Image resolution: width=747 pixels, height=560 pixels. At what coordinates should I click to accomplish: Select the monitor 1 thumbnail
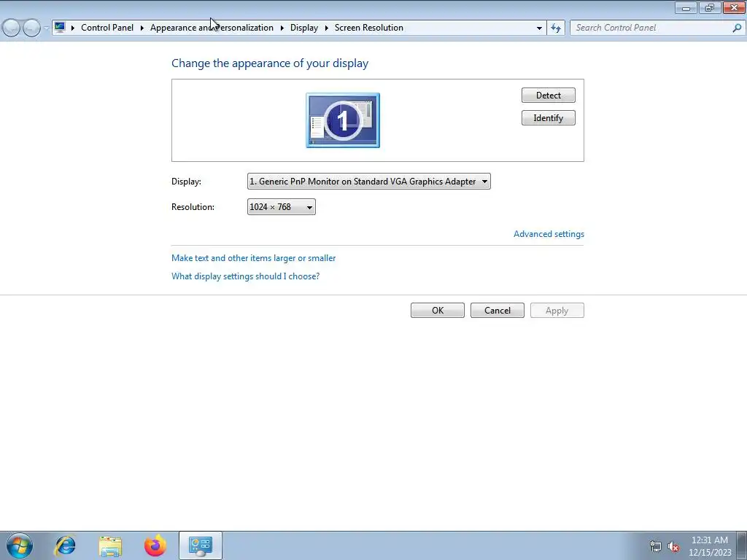(343, 120)
